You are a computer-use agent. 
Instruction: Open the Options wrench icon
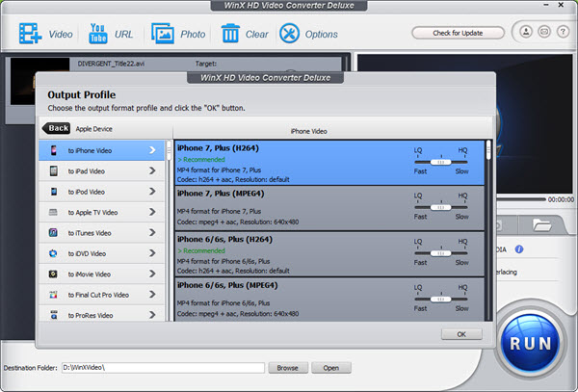click(x=289, y=34)
